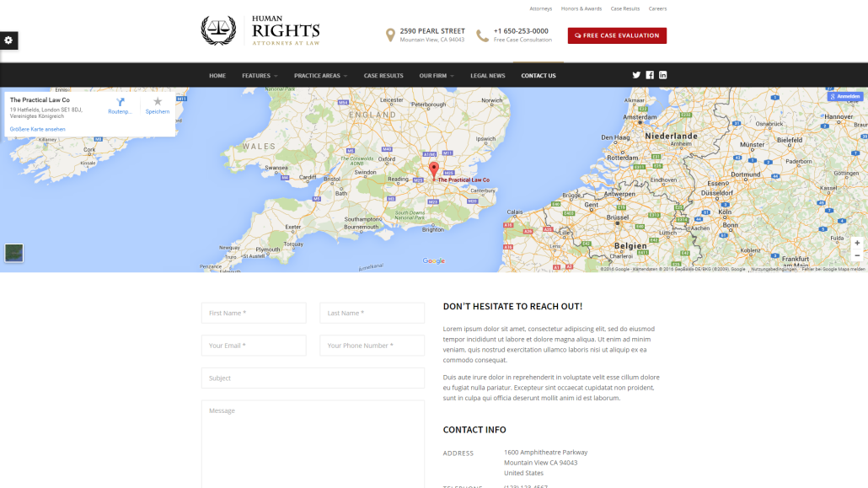Click Nutzungsbedingungen map terms link
This screenshot has height=488, width=868.
click(x=774, y=269)
